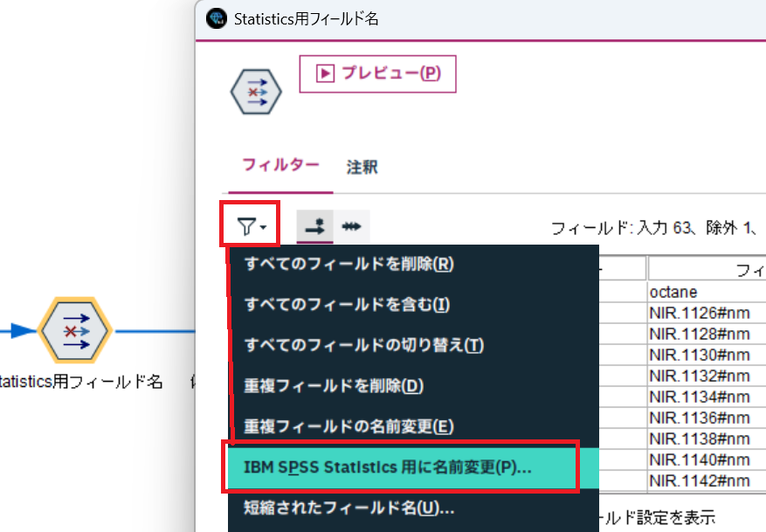Click the Filter node hexagon icon in dialog
Screen dimensions: 766x532
(256, 92)
